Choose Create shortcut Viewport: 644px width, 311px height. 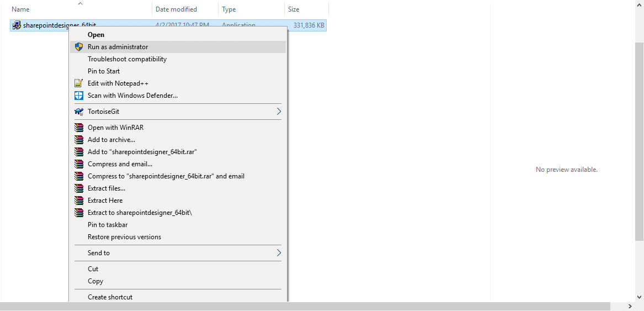(178, 297)
